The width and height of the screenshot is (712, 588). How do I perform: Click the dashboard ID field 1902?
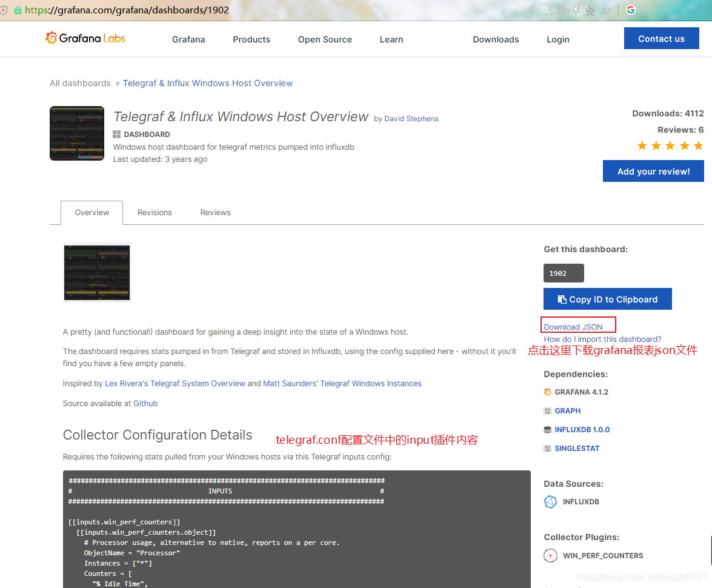click(x=564, y=273)
